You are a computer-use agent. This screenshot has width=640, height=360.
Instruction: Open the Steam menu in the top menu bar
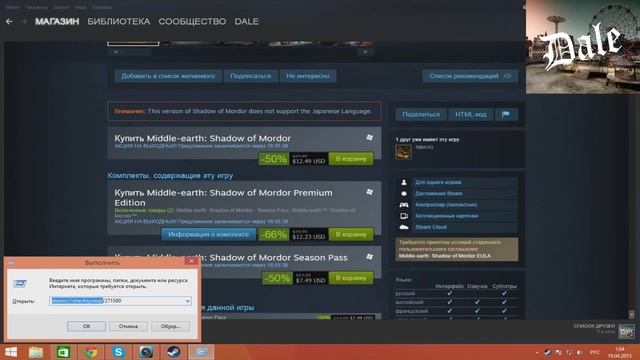click(x=12, y=7)
